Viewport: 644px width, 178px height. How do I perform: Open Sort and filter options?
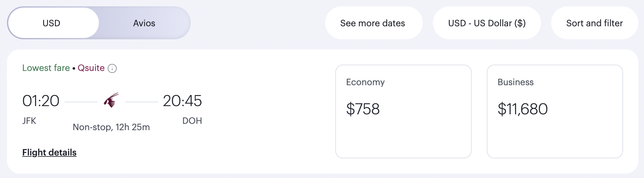tap(594, 23)
